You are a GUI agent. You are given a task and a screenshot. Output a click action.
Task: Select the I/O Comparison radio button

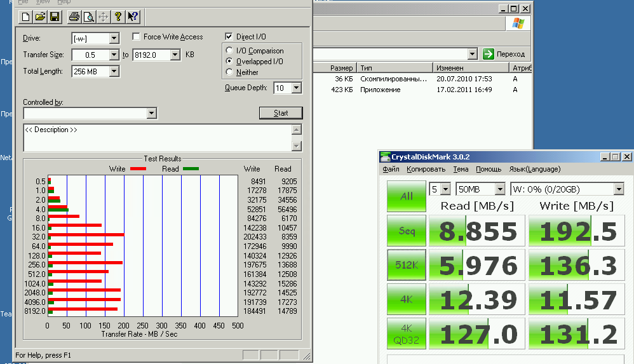(x=230, y=51)
